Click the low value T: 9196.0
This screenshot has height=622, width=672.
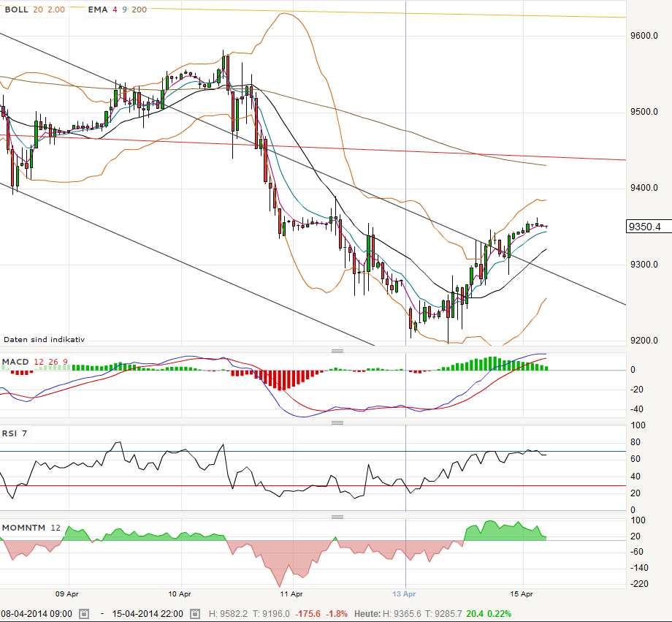click(x=271, y=614)
